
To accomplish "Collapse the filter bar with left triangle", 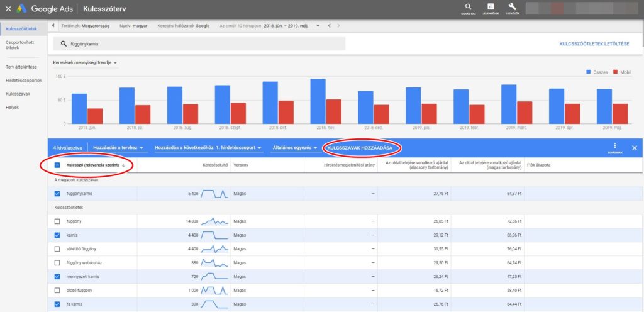I will coord(53,26).
